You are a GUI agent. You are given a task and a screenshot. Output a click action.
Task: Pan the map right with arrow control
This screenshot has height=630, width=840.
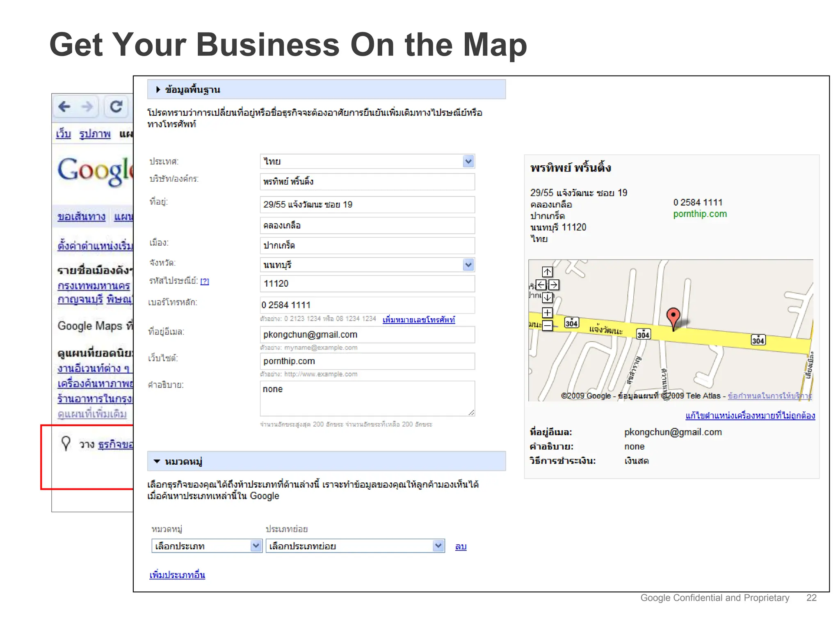point(554,285)
